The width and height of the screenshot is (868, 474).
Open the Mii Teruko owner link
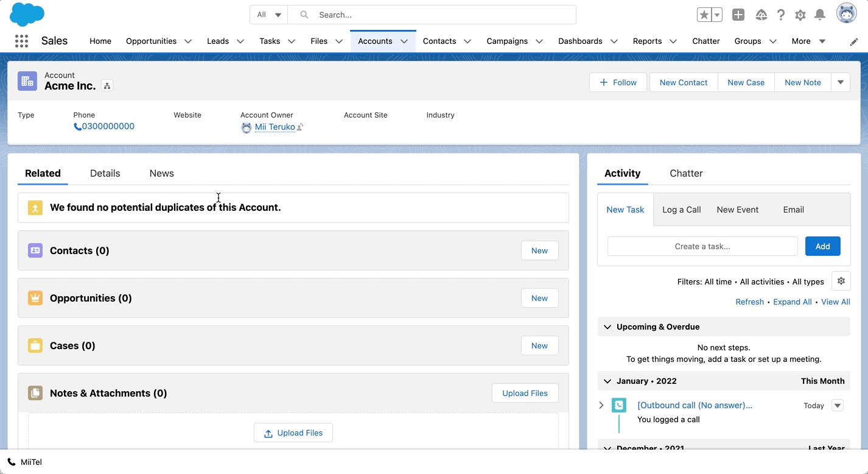pos(275,127)
